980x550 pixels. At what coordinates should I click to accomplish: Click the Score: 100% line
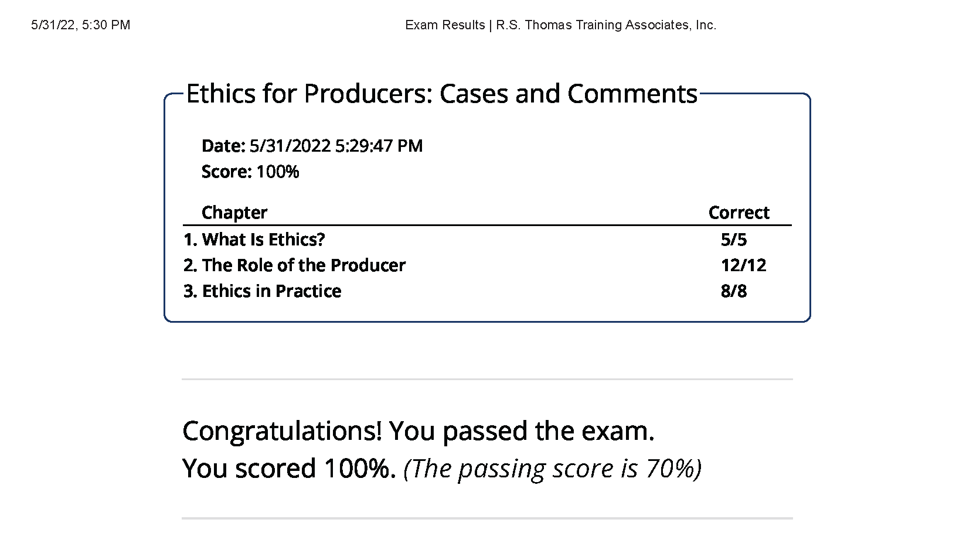click(x=250, y=172)
